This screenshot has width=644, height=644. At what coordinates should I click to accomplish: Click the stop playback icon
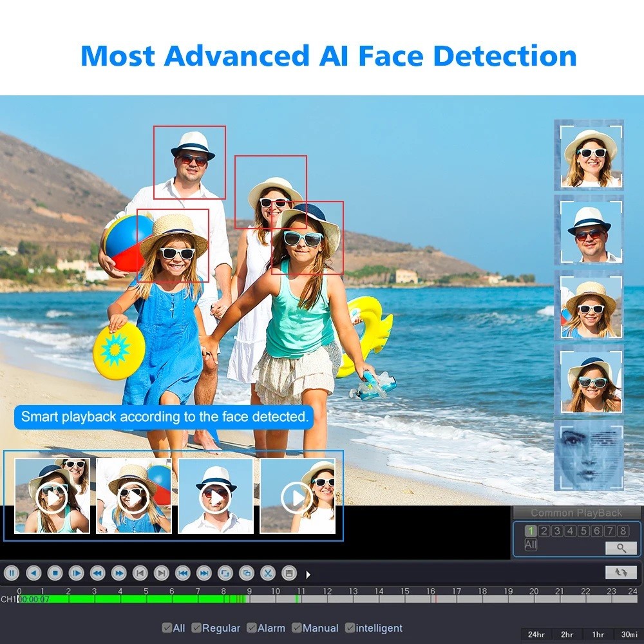[55, 573]
